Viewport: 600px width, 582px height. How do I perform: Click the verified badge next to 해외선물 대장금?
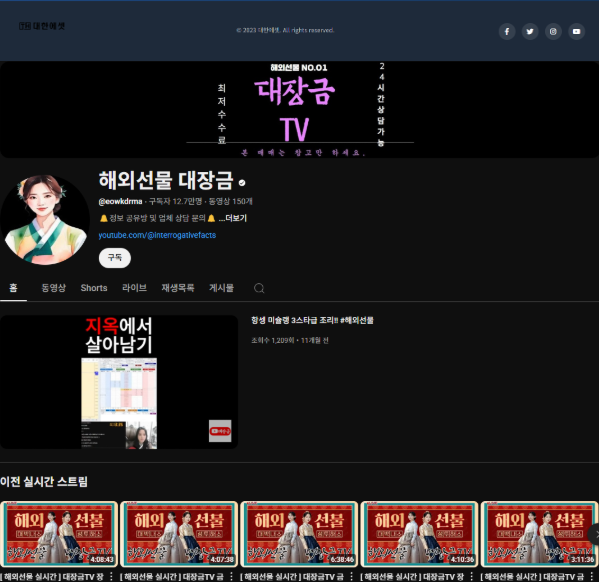(242, 183)
